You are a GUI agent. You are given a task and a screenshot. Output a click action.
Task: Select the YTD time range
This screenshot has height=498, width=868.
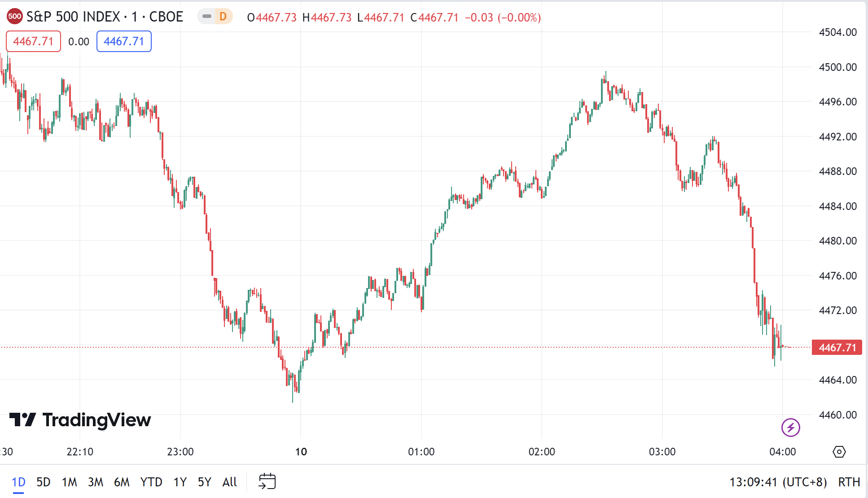tap(151, 482)
